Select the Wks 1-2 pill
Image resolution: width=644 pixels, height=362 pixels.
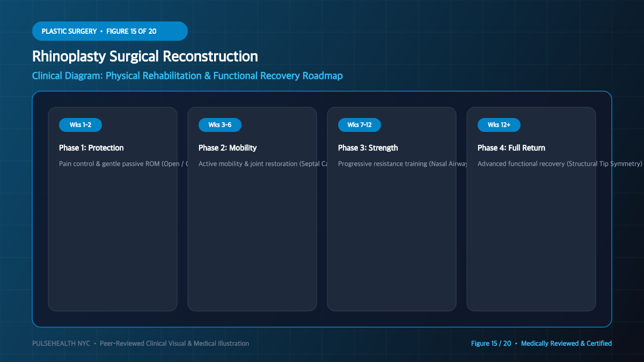pyautogui.click(x=80, y=125)
